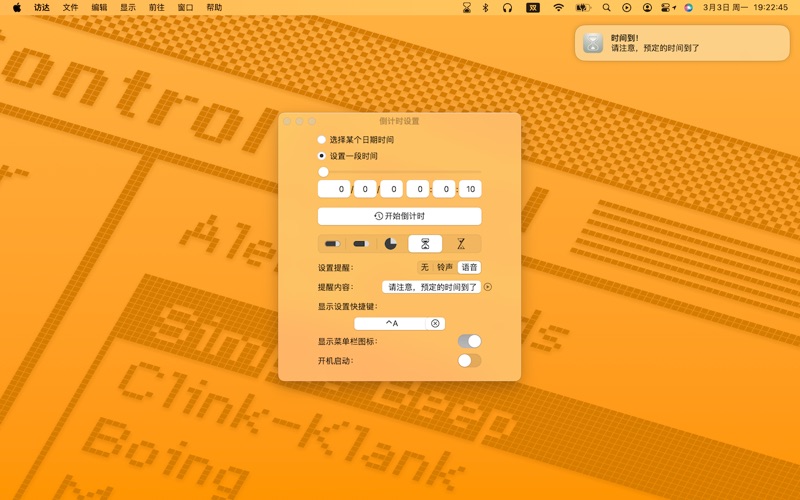The image size is (800, 500).
Task: Click the seconds field showing 10
Action: pos(470,189)
